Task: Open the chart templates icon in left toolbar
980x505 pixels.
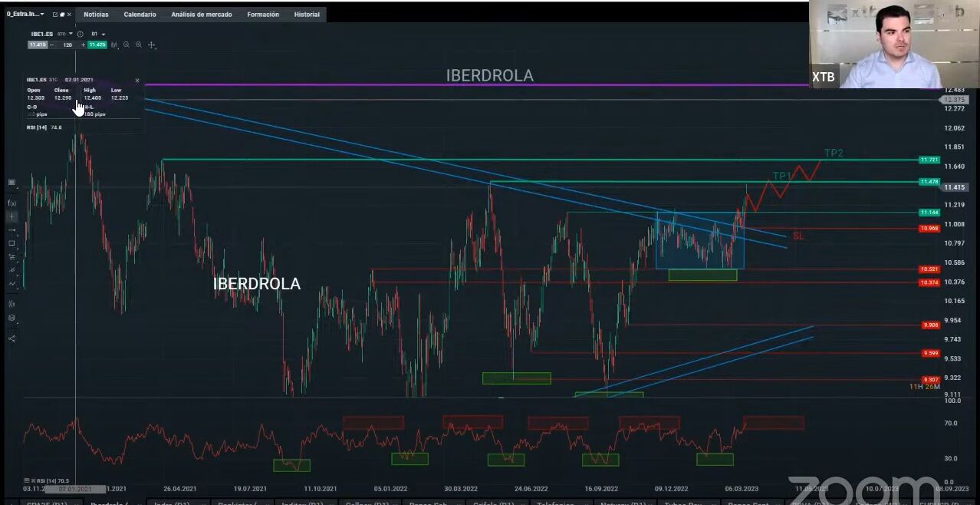Action: [x=12, y=183]
